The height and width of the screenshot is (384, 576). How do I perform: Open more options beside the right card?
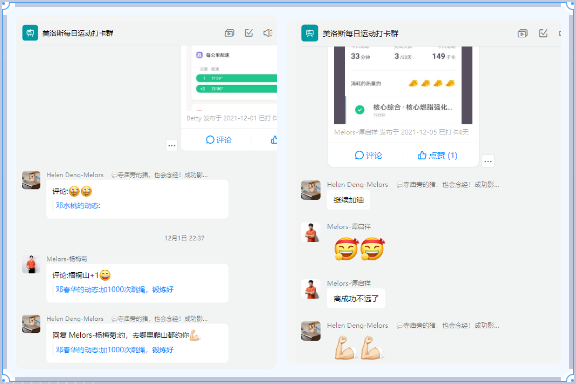click(488, 161)
